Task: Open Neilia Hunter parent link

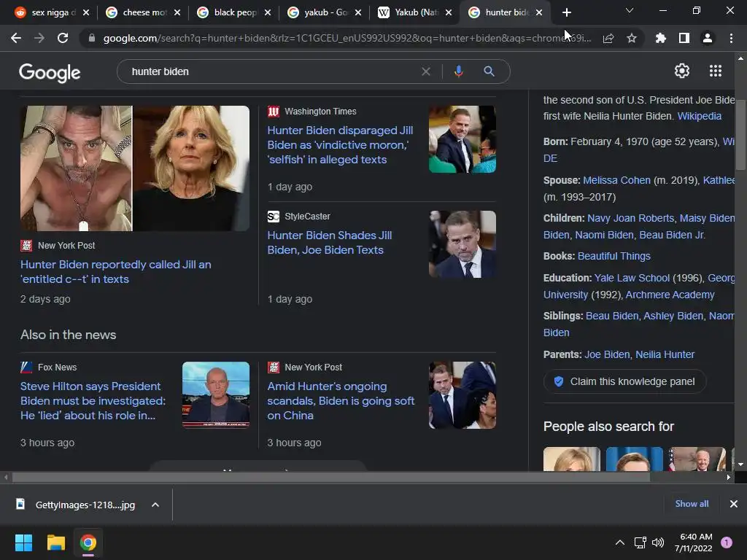Action: click(665, 354)
